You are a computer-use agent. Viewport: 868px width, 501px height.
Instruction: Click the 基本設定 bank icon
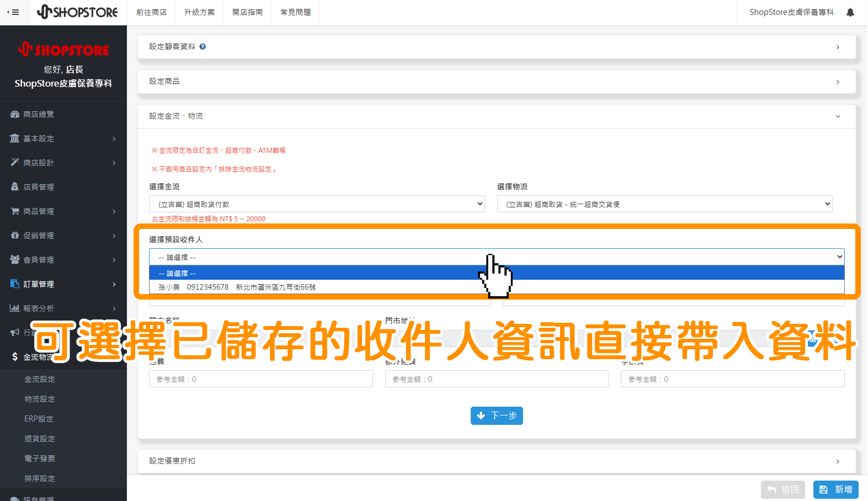tap(15, 138)
